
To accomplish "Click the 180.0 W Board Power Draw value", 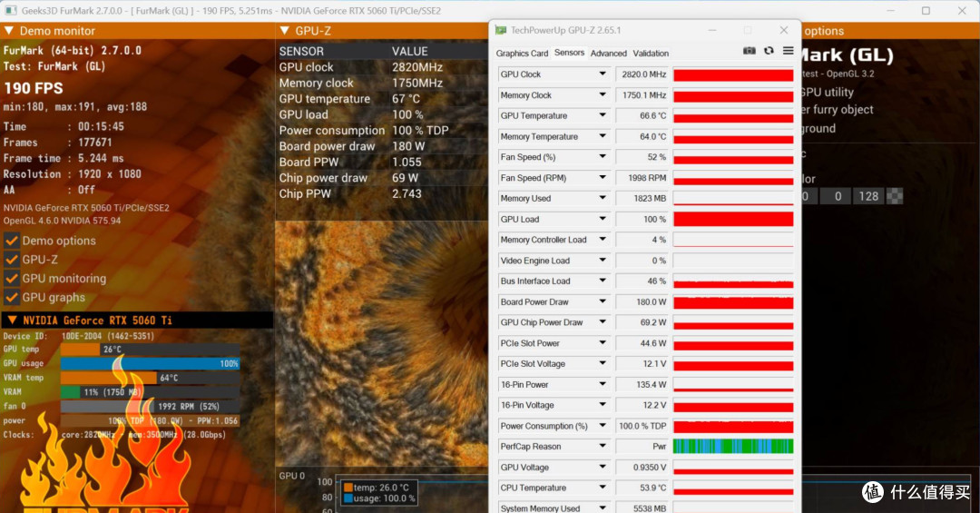I will tap(642, 301).
